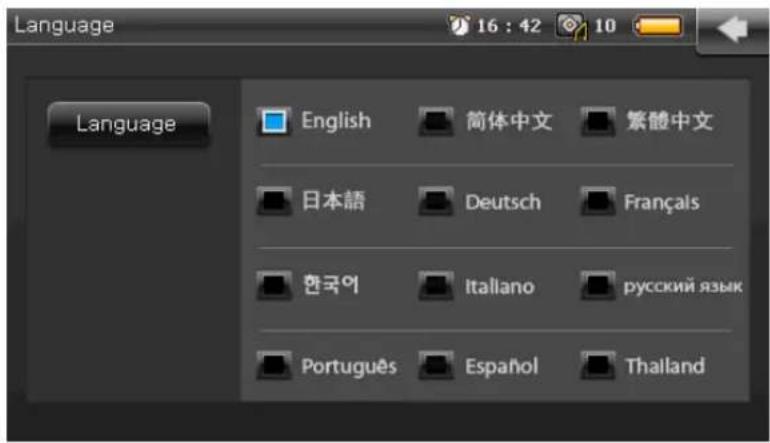This screenshot has height=443, width=770.
Task: Click the 日本語 label text
Action: click(x=333, y=201)
